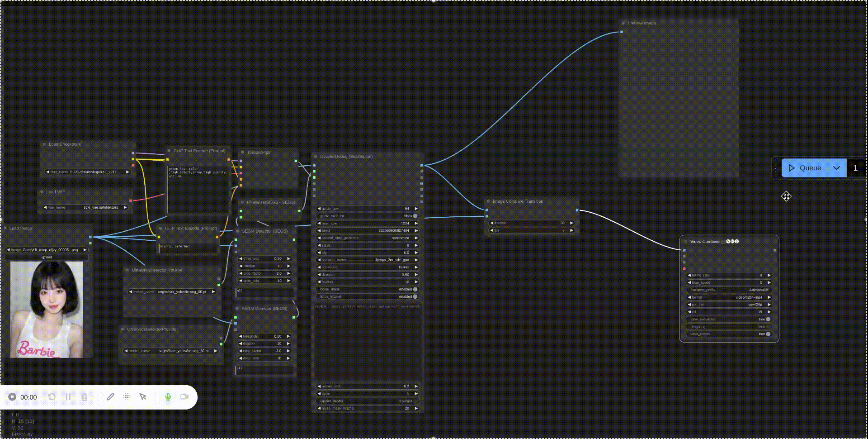The width and height of the screenshot is (868, 439).
Task: Select the pencil draw tool
Action: (110, 397)
